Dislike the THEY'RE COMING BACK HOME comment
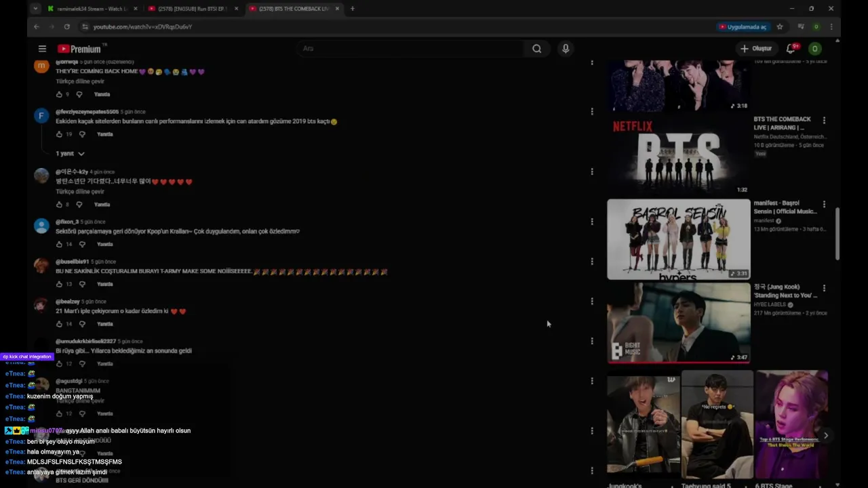Screen dimensions: 868x488 79,94
